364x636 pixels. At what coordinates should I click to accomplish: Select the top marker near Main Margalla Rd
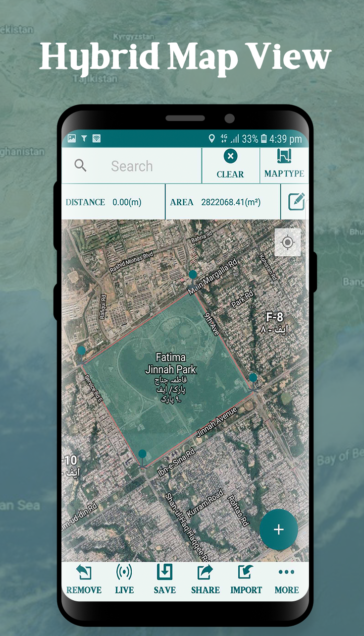tap(193, 275)
